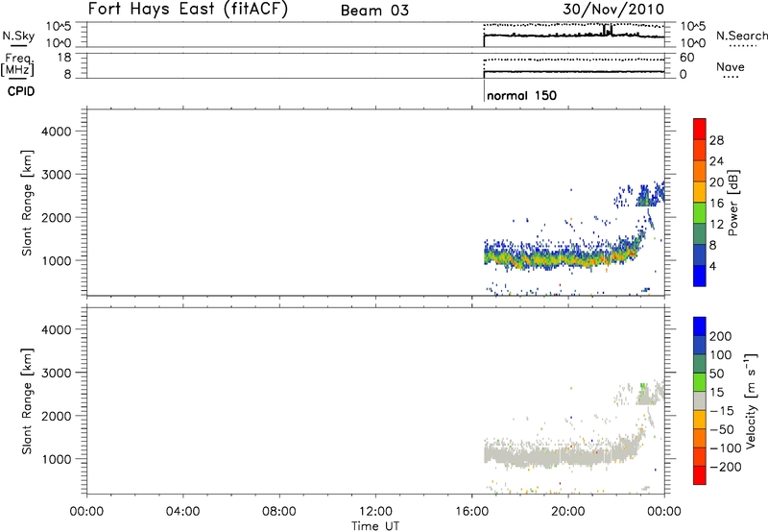
Task: Click the light green 12–16 dB Power segment
Action: point(700,213)
